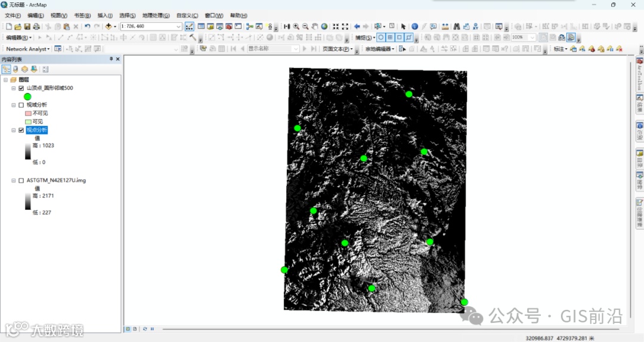Screen dimensions: 644x342
Task: List layers by visibility
Action: click(24, 69)
